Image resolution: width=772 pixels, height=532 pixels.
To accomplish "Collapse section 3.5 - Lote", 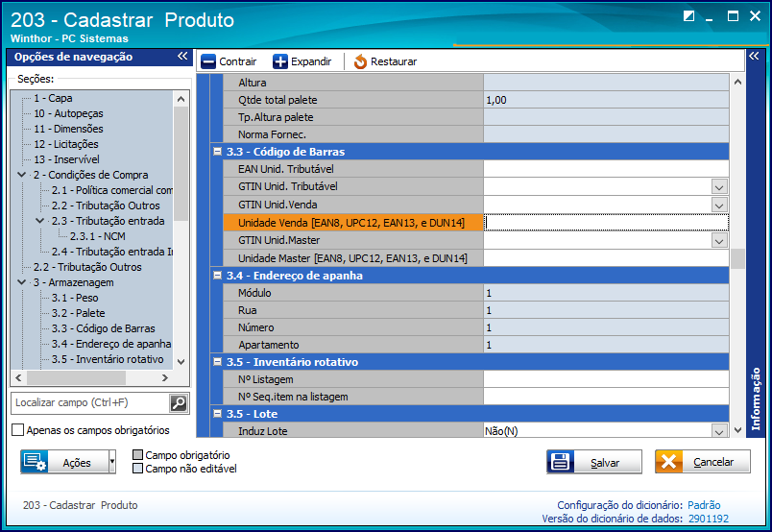I will (x=217, y=413).
